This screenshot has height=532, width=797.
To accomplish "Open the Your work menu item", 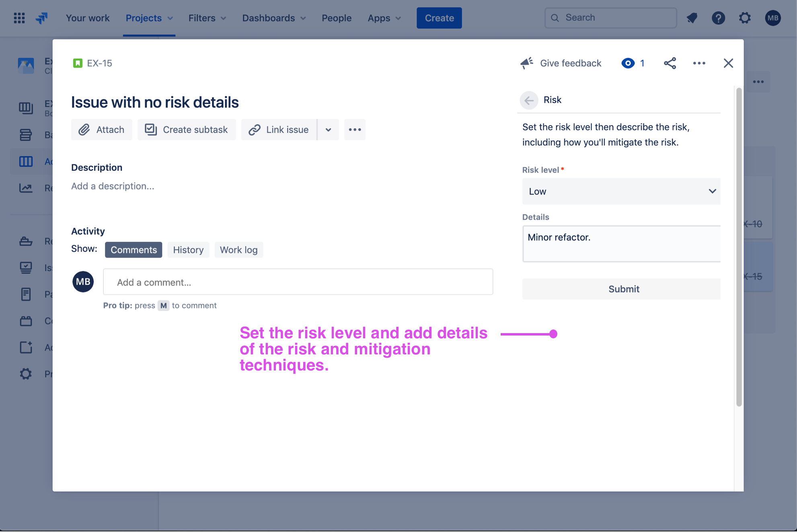I will click(x=88, y=18).
